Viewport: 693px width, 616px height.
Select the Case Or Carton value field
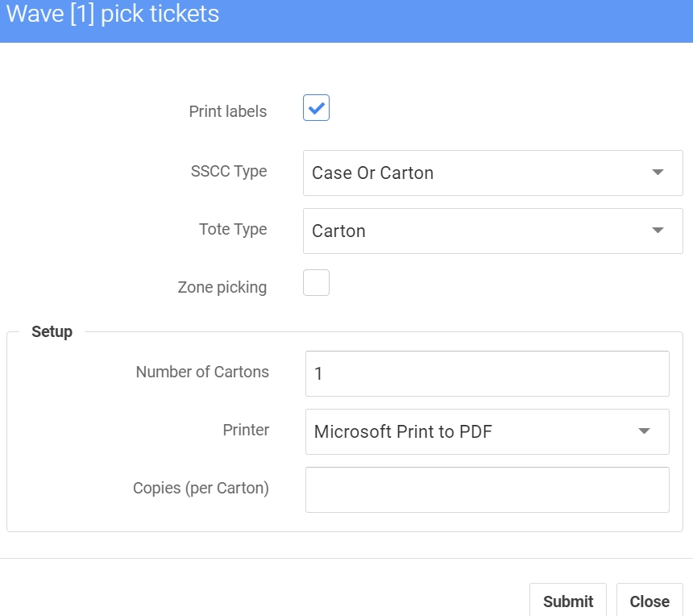click(493, 173)
